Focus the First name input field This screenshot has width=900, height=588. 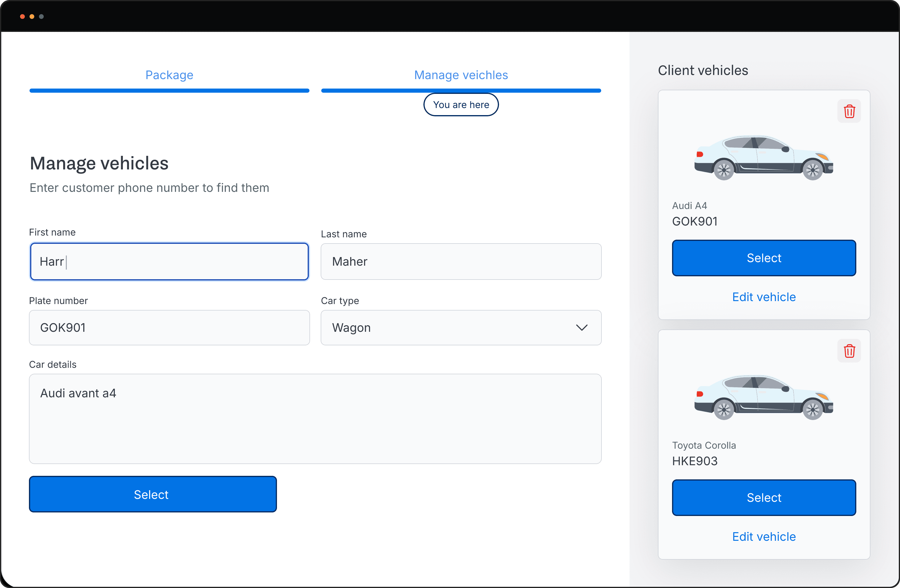169,261
